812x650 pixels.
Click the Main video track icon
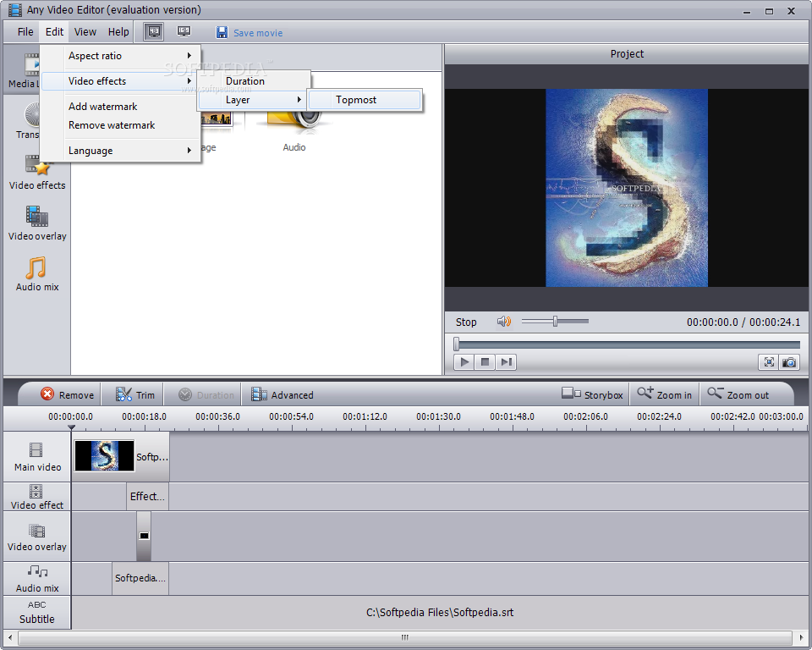36,449
